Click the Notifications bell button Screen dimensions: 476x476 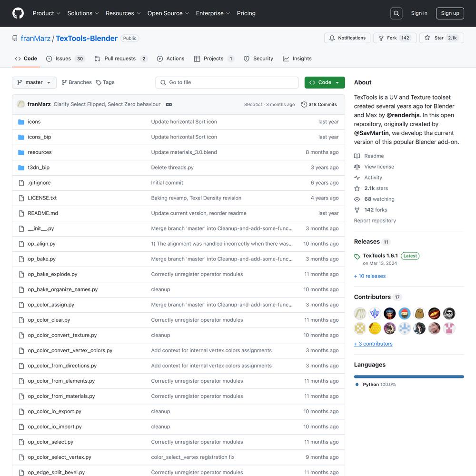(x=347, y=38)
